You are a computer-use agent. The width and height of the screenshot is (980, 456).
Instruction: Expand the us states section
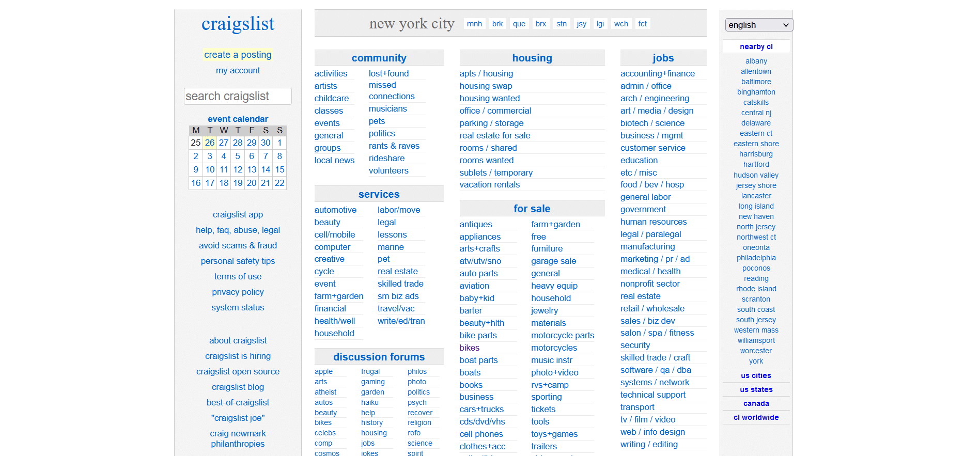(x=756, y=389)
